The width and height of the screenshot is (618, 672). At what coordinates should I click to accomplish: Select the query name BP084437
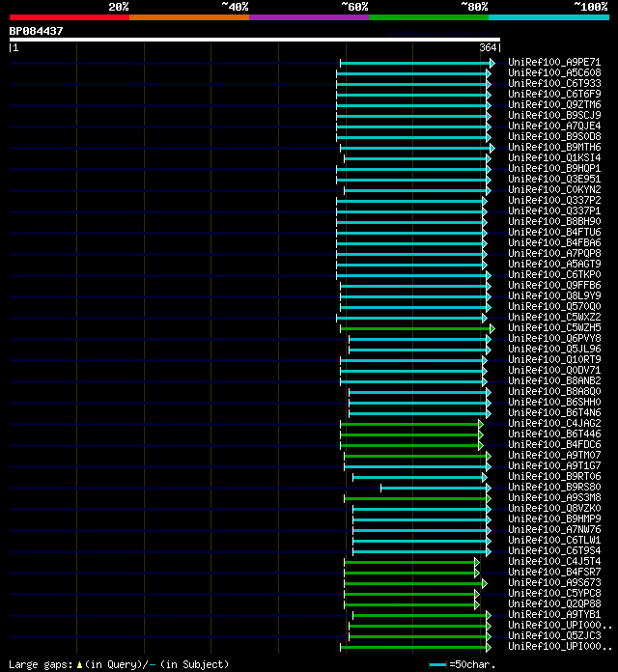point(36,31)
